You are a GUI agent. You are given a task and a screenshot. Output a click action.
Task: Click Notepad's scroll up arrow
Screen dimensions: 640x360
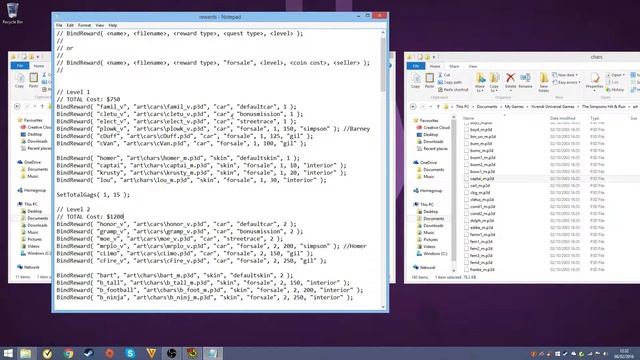click(x=383, y=33)
